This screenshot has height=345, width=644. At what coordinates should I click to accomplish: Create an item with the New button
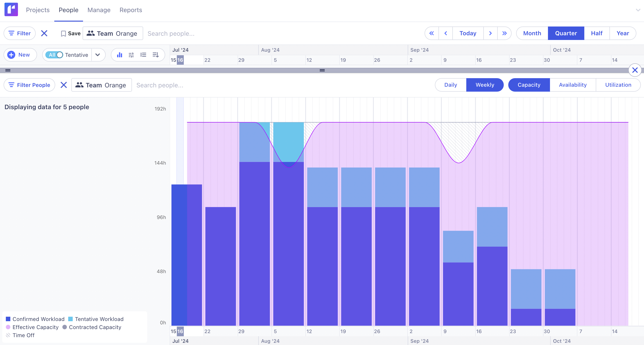(20, 55)
